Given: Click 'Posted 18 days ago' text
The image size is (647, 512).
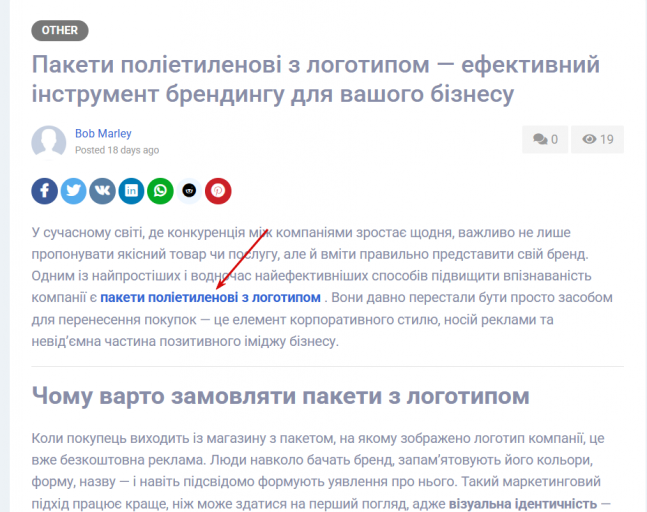Looking at the screenshot, I should (117, 150).
